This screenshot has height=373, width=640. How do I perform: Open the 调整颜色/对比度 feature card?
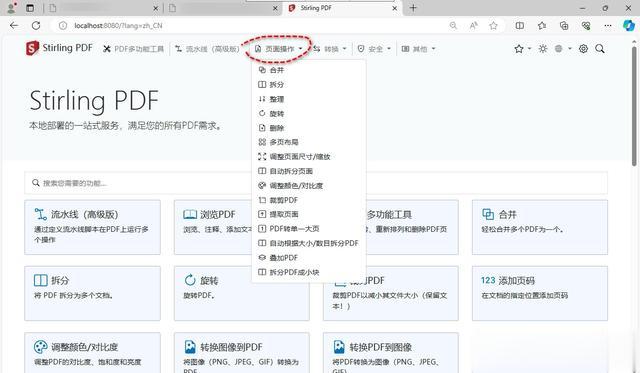click(x=93, y=353)
